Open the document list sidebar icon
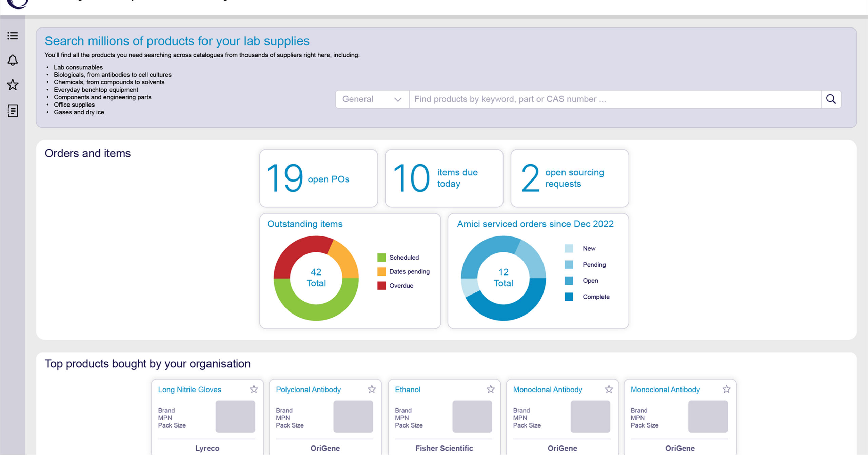This screenshot has width=868, height=455. tap(13, 111)
